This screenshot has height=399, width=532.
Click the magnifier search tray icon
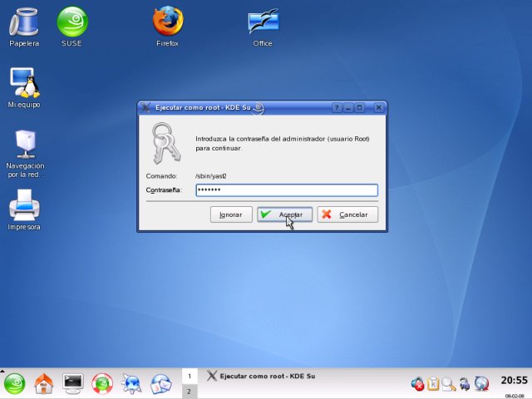pos(449,384)
